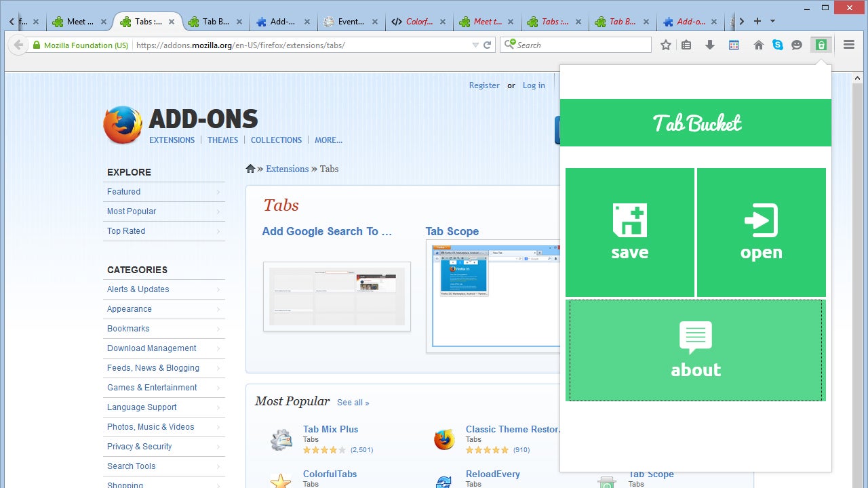Follow the See all » link
Screen dimensions: 868x488
pos(353,403)
